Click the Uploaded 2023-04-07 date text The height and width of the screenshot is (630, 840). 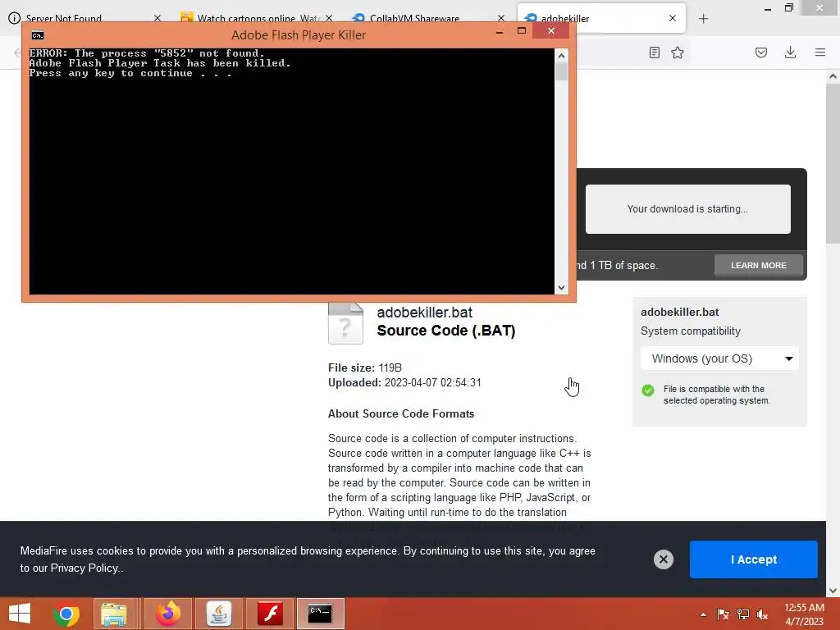point(404,382)
